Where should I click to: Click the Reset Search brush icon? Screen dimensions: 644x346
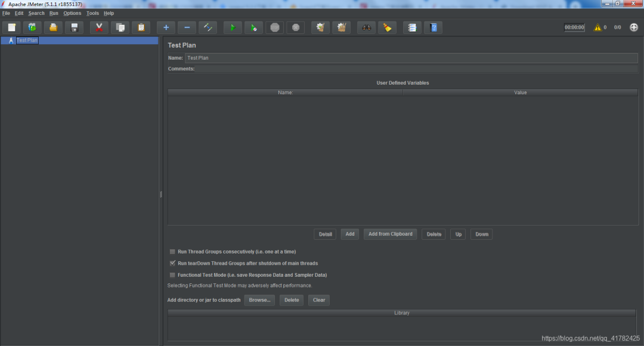click(x=388, y=27)
